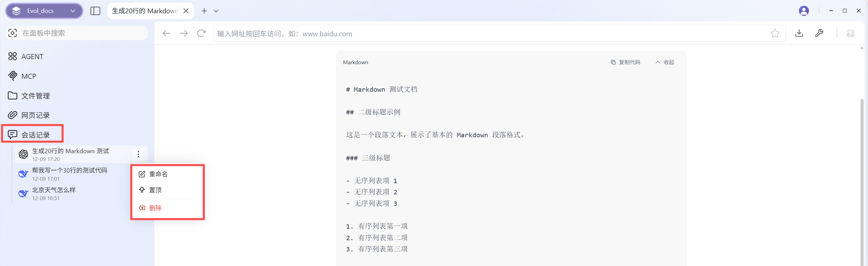Copy the code with 复制代码 button

coord(625,62)
